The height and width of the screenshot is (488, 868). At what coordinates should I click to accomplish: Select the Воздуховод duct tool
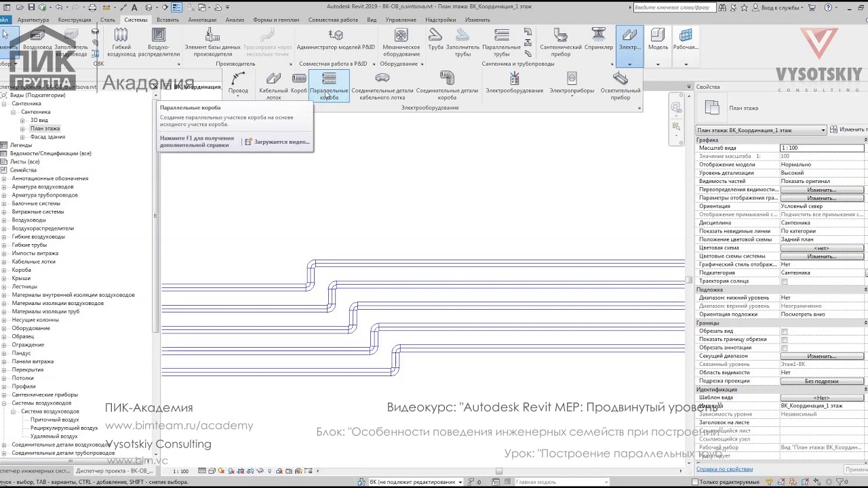[37, 39]
